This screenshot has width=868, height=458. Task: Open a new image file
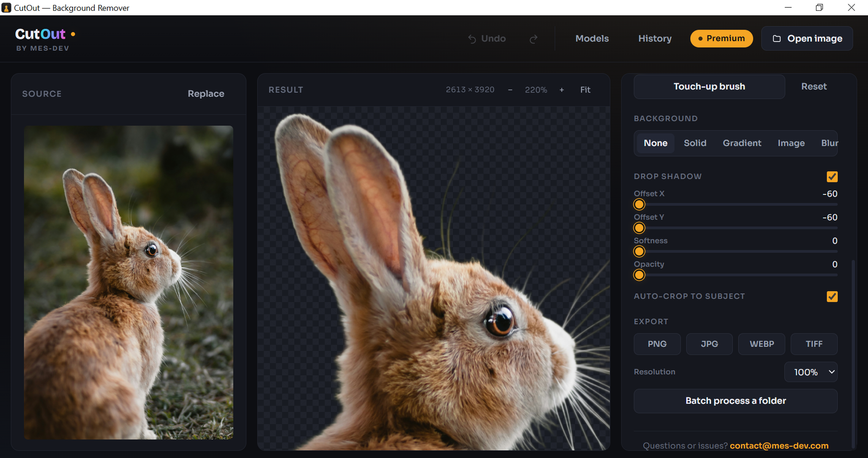[807, 39]
